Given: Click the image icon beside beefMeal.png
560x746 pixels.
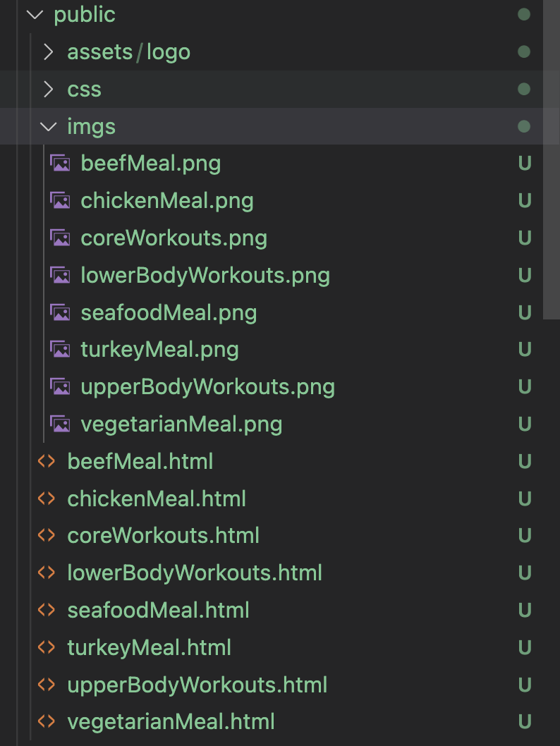Looking at the screenshot, I should 60,163.
